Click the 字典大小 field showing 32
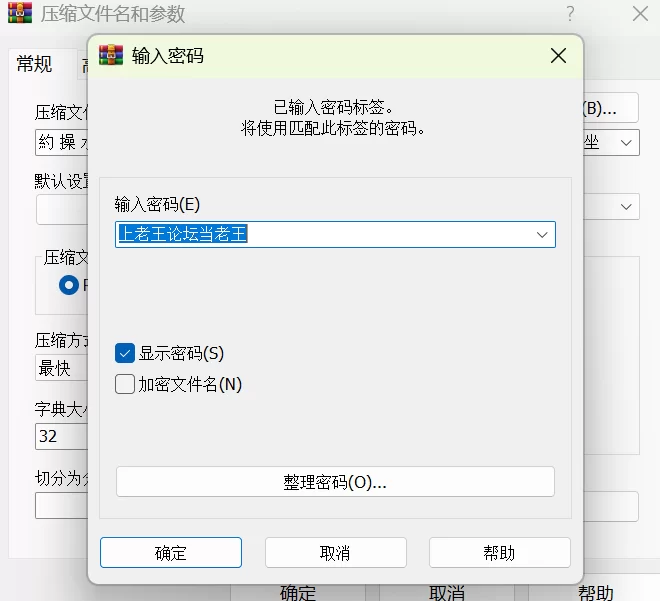The width and height of the screenshot is (660, 601). click(60, 437)
